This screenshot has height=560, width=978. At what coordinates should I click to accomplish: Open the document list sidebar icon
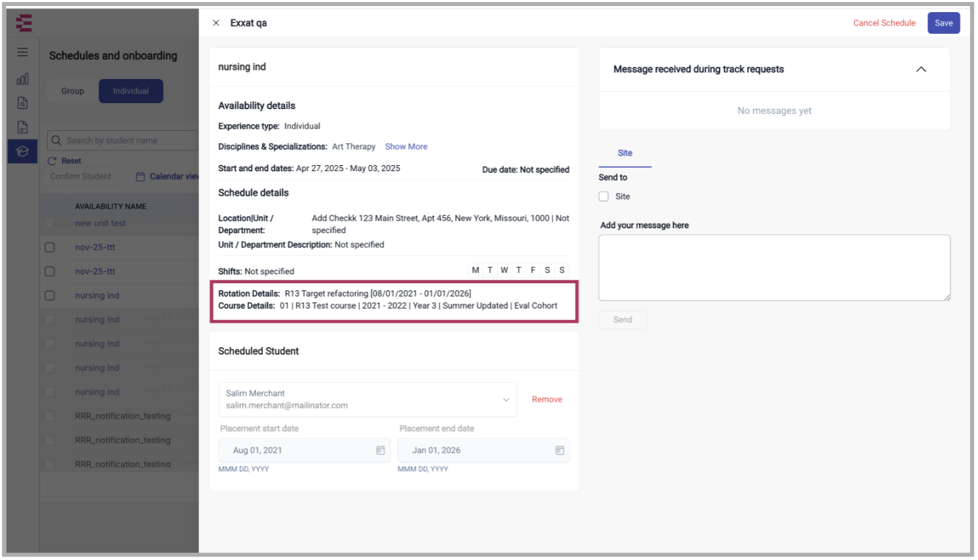23,127
